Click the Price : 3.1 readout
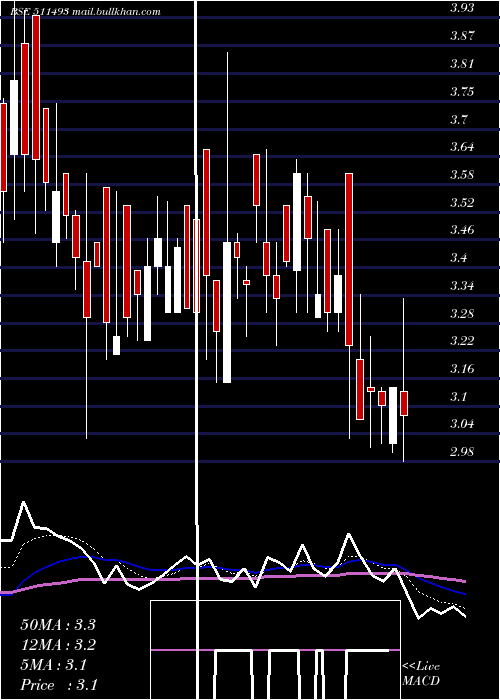 59,685
